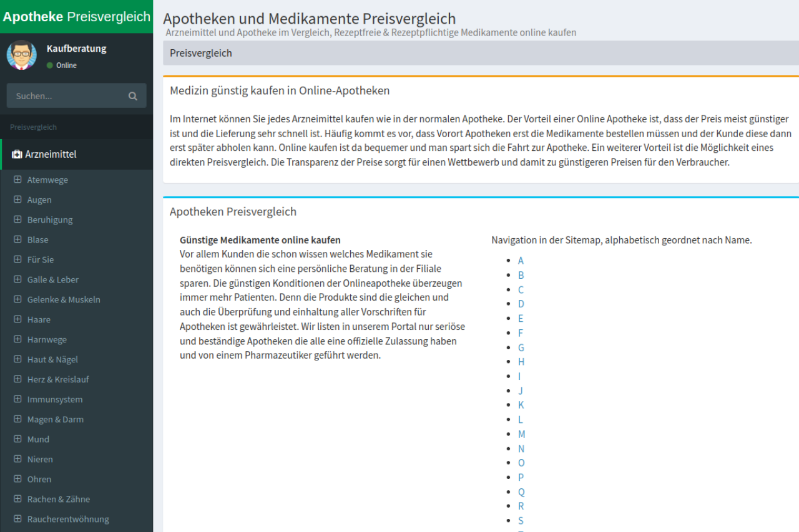Open the Arzneimittel menu section
799x532 pixels.
(x=51, y=154)
